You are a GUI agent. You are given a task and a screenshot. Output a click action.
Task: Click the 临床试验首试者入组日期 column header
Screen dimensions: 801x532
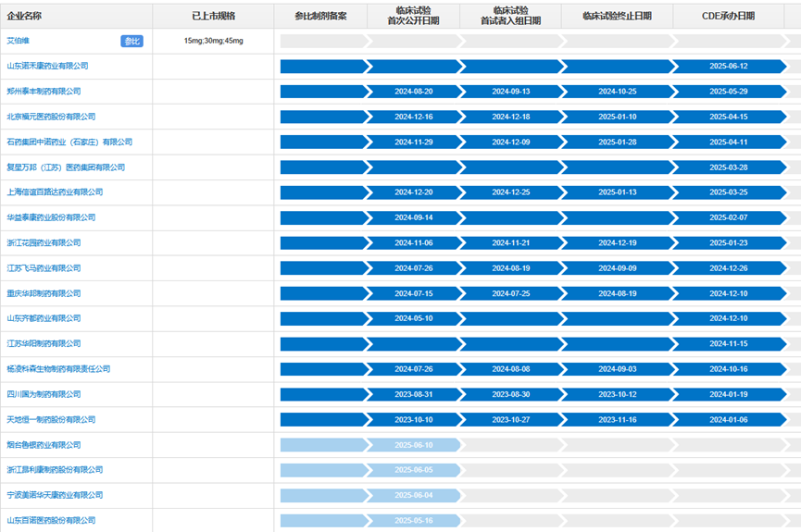tap(511, 16)
